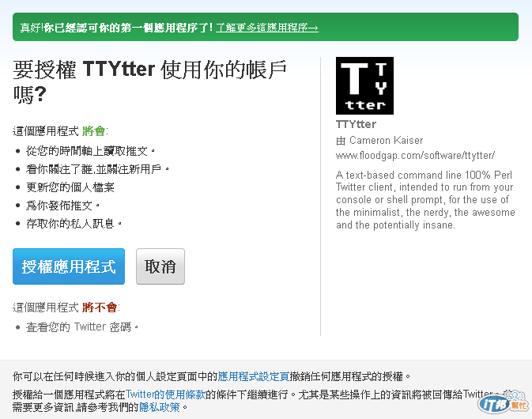Click the 由 Cameron Kaiser author text
Viewport: 532px width, 419px height.
[x=379, y=140]
